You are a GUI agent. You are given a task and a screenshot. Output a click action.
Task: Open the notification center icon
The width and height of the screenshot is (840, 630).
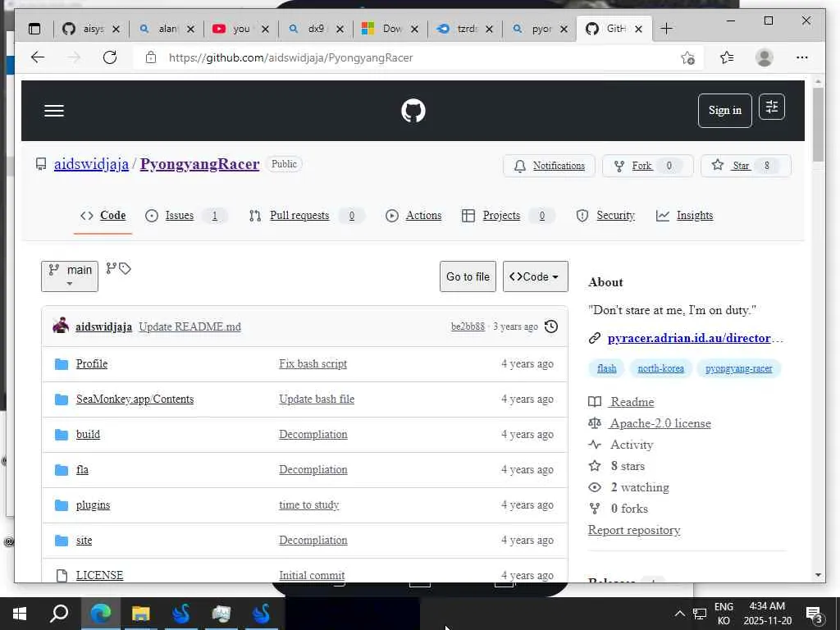coord(814,614)
